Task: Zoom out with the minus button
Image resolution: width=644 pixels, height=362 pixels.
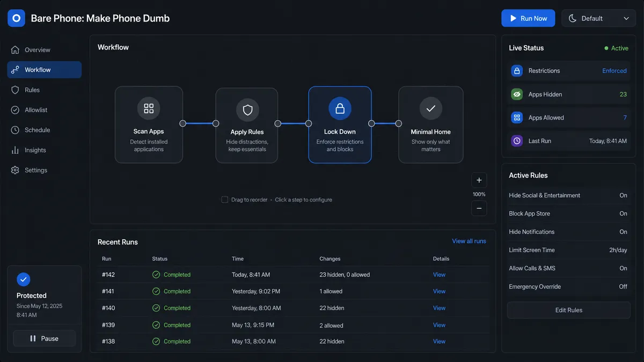Action: [x=479, y=208]
